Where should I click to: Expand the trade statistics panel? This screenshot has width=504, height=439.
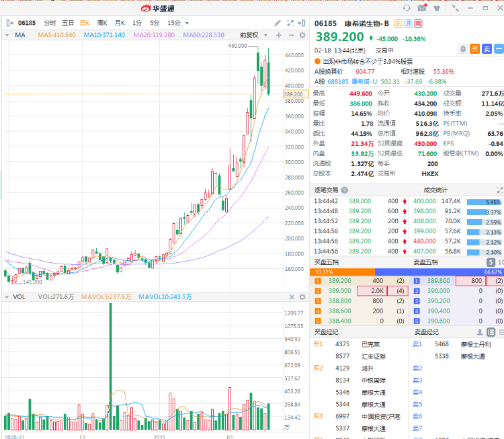(x=499, y=190)
